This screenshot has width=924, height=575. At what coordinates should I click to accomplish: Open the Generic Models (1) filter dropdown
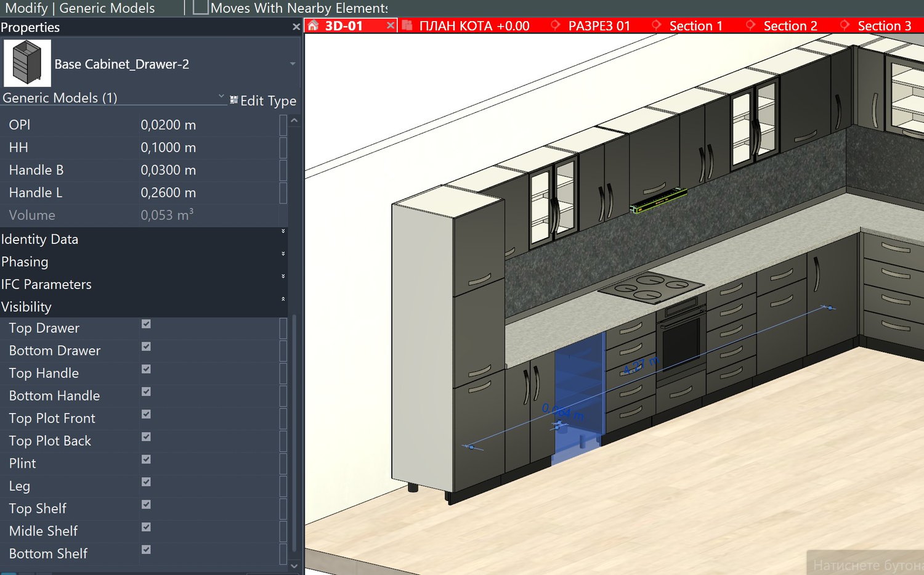pos(222,97)
